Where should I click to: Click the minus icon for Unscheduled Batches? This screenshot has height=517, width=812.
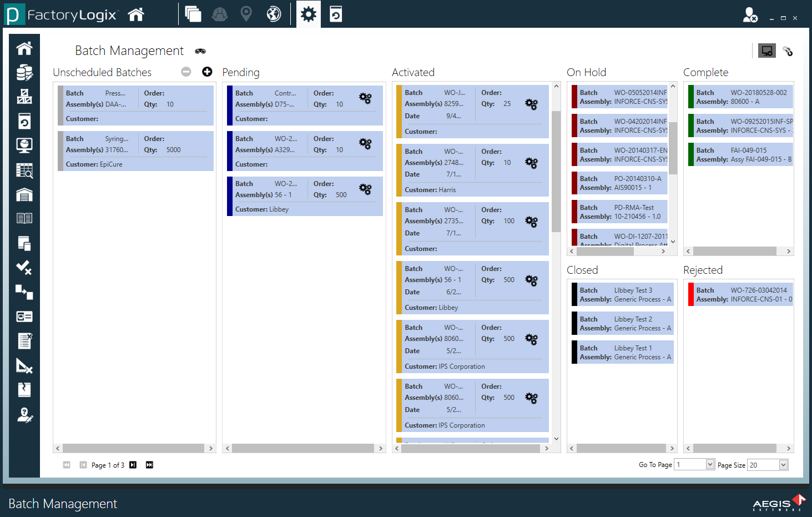click(186, 72)
